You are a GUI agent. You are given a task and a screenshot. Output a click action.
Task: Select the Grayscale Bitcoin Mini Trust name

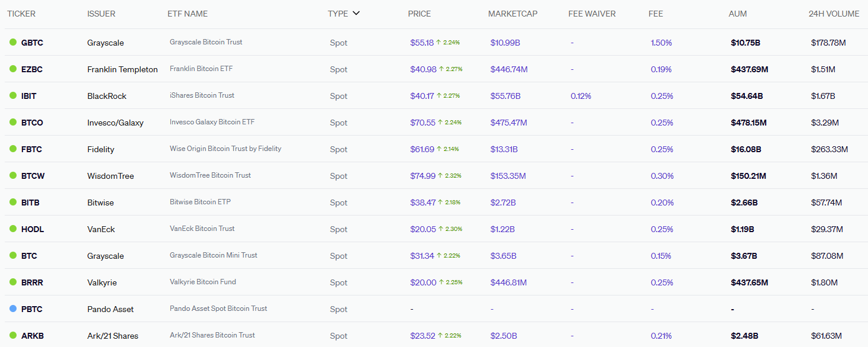(213, 255)
